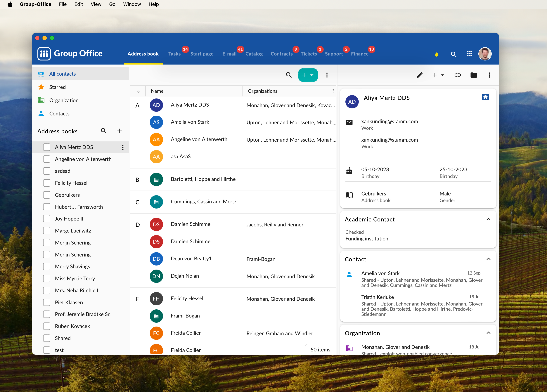Click the plus icon beside Address books
This screenshot has height=392, width=547.
pos(120,131)
